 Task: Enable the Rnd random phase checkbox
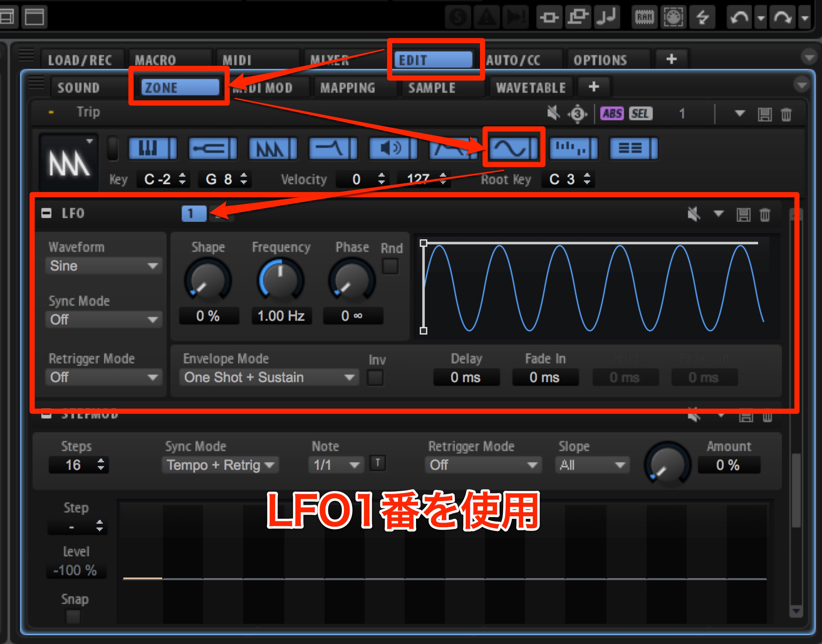tap(391, 266)
